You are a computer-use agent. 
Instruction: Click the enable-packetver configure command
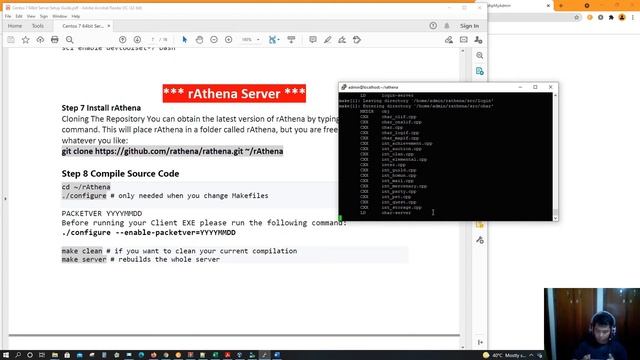[x=149, y=232]
